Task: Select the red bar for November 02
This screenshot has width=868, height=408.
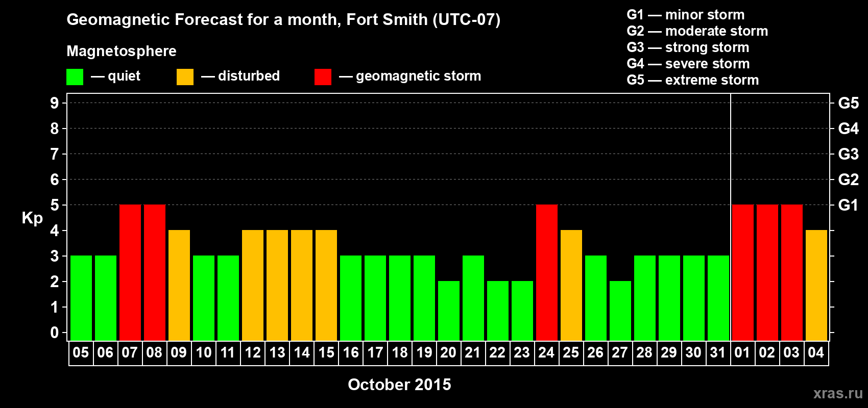Action: 767,273
